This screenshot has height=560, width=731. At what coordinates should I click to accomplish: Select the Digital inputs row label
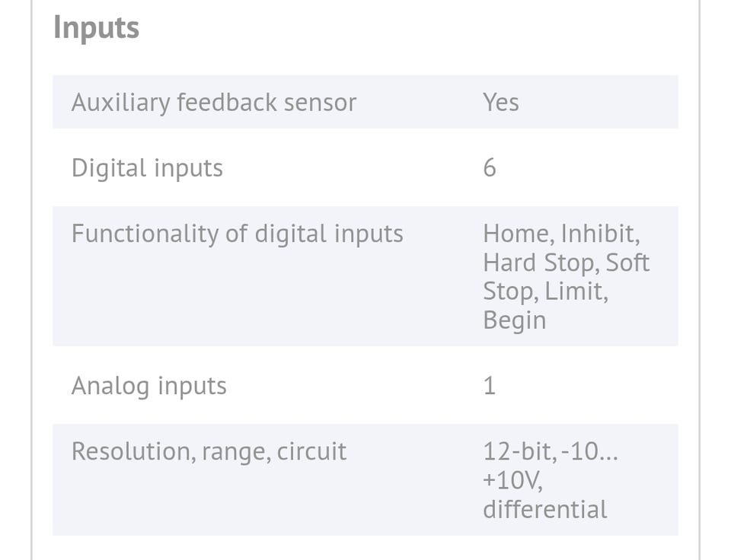[x=147, y=168]
